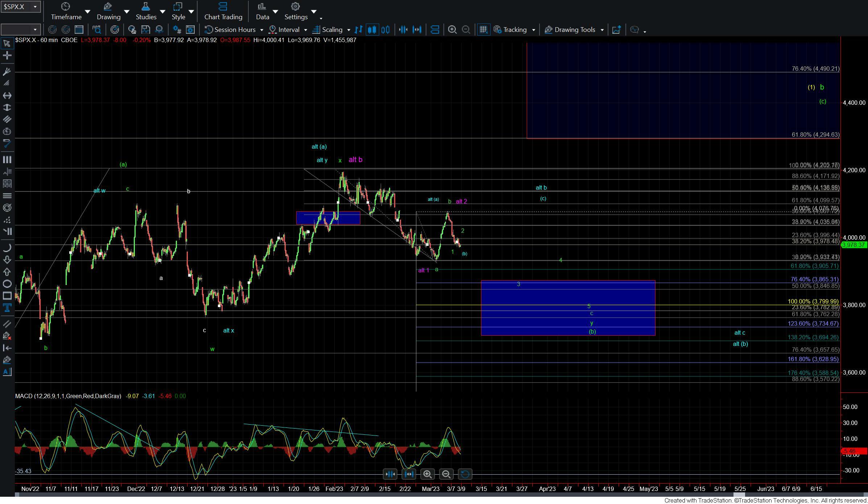
Task: Click the chart zoom-out button near time axis
Action: click(446, 474)
